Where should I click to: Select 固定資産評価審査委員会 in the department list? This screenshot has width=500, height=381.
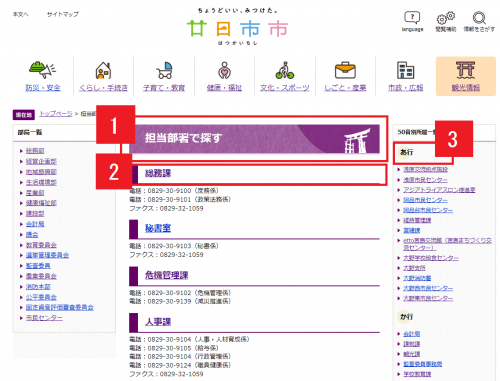[60, 307]
